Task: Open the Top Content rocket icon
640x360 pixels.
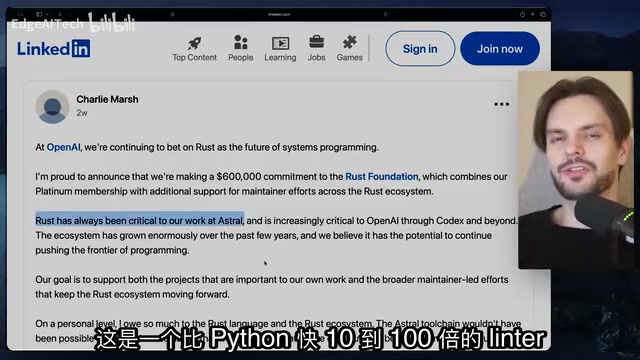Action: pyautogui.click(x=194, y=42)
